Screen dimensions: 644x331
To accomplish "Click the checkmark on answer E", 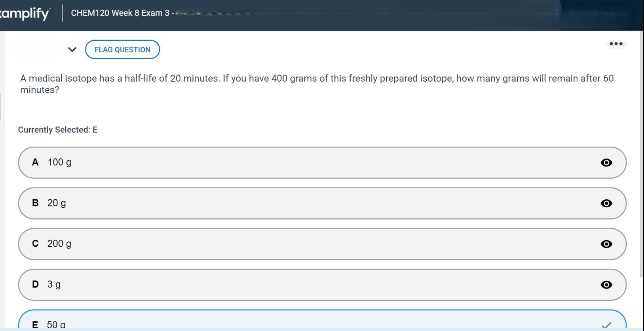I will point(606,325).
